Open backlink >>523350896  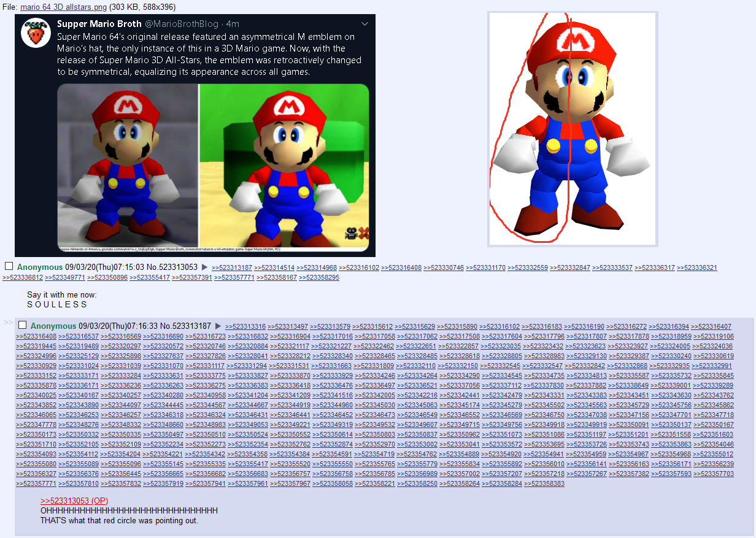107,277
